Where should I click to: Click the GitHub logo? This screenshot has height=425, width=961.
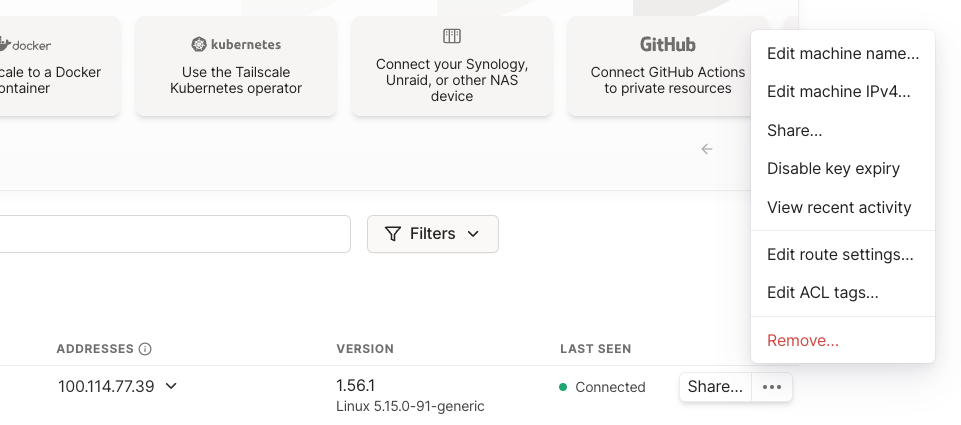click(x=668, y=44)
